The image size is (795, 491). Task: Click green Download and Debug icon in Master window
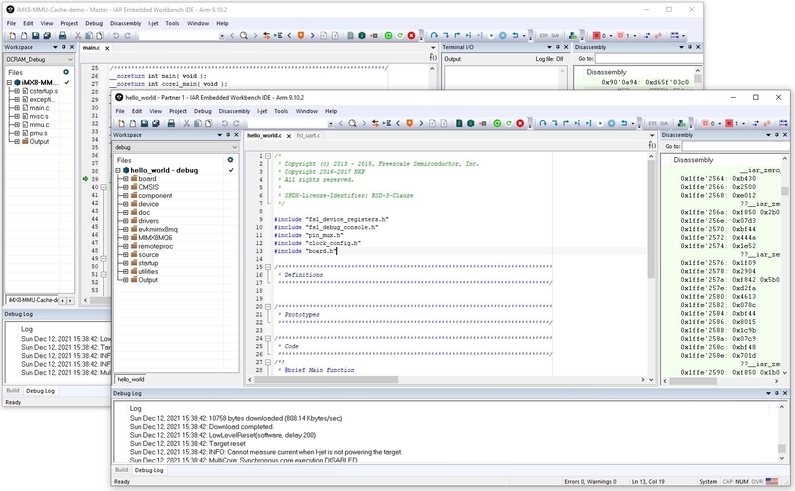coord(388,36)
